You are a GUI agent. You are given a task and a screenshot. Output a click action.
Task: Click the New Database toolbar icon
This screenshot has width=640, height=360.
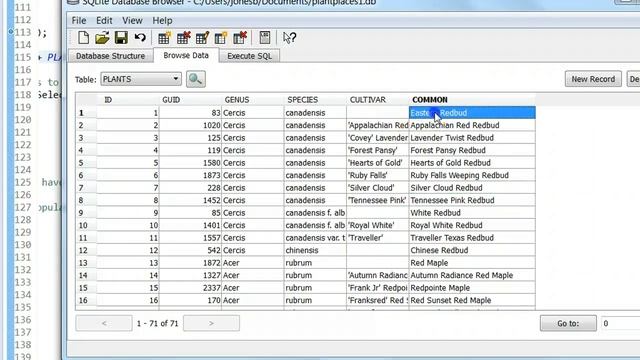83,38
